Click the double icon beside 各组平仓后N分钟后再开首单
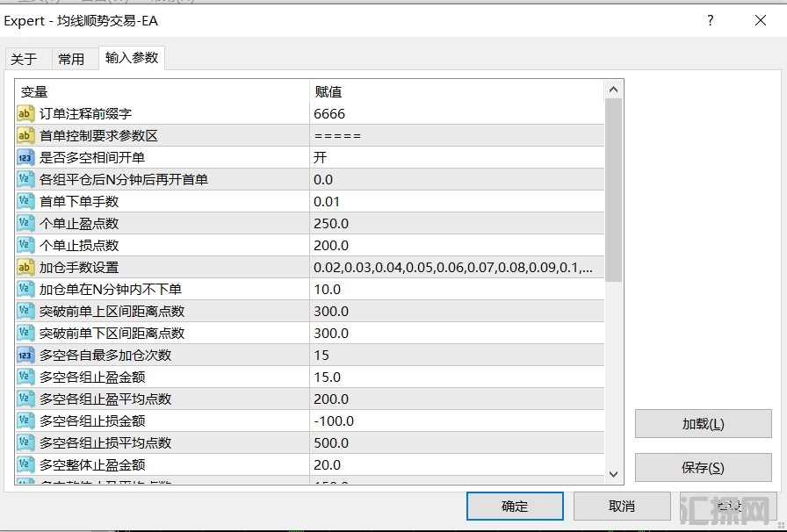Image resolution: width=787 pixels, height=532 pixels. (25, 180)
